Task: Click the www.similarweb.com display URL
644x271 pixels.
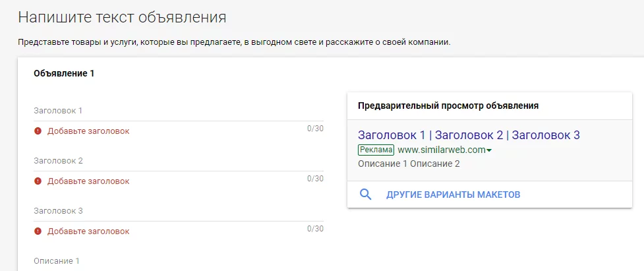Action: [x=442, y=150]
